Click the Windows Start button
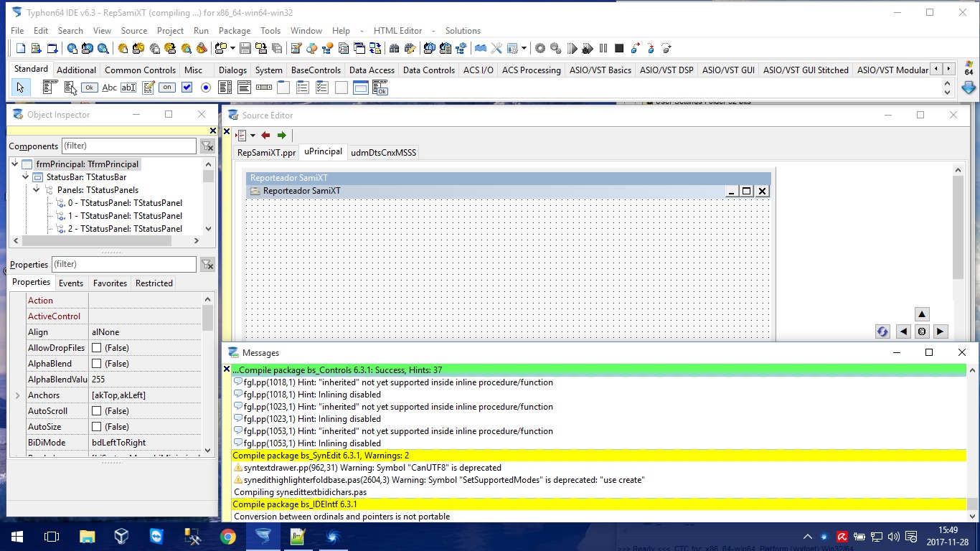Viewport: 980px width, 551px height. tap(17, 537)
